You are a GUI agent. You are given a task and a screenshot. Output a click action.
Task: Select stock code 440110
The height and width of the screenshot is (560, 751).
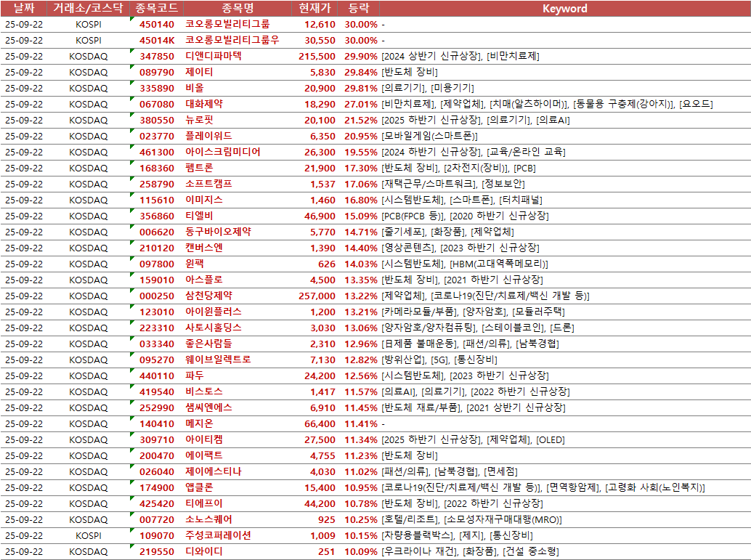tap(157, 376)
